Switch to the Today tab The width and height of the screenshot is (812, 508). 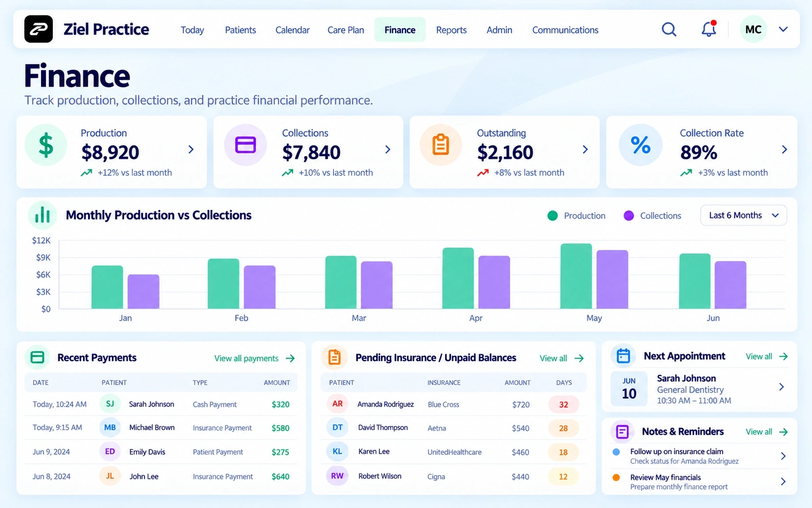(x=193, y=30)
